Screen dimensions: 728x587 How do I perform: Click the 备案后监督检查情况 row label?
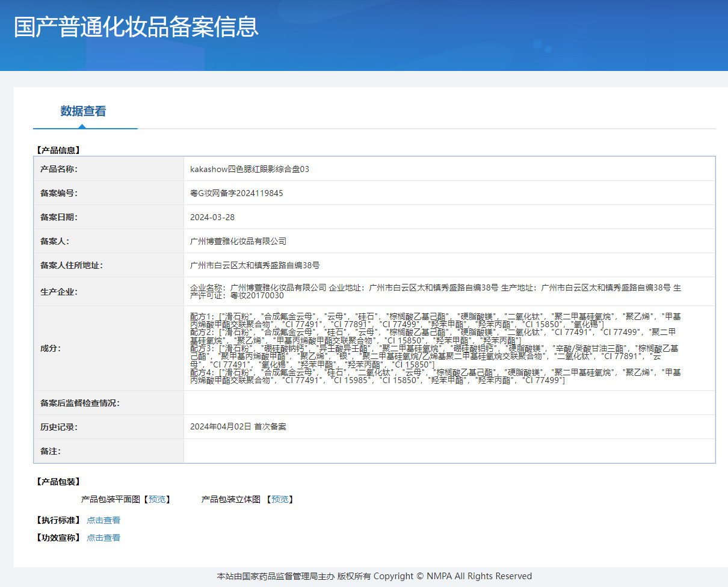[x=80, y=403]
